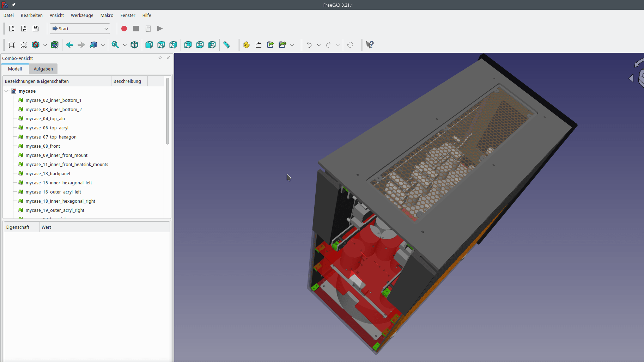The image size is (644, 362).
Task: Expand zoom options dropdown arrow
Action: click(125, 45)
